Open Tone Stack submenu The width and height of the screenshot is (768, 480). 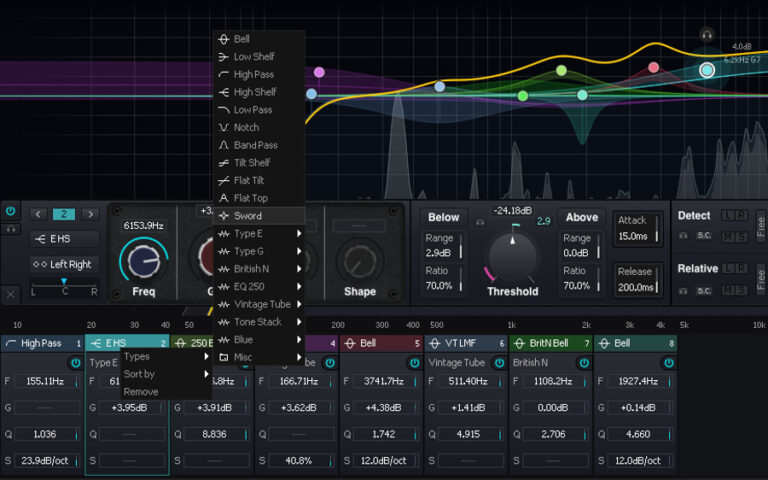click(259, 322)
